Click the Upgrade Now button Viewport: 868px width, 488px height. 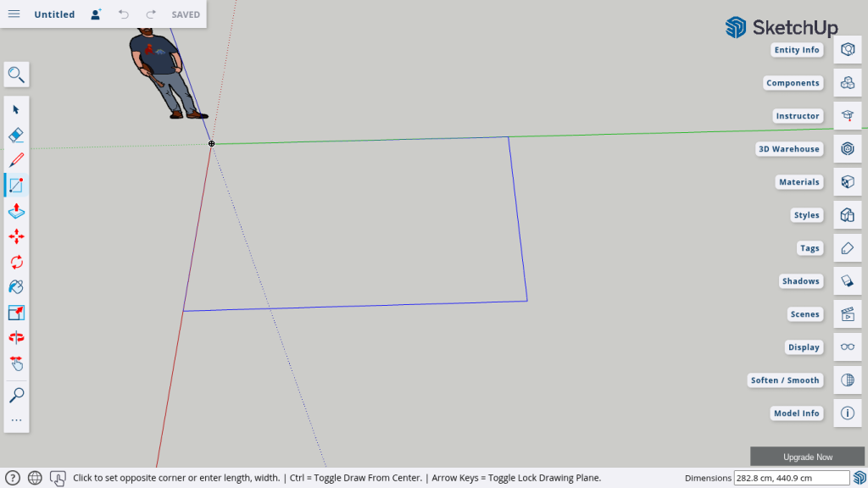click(807, 457)
